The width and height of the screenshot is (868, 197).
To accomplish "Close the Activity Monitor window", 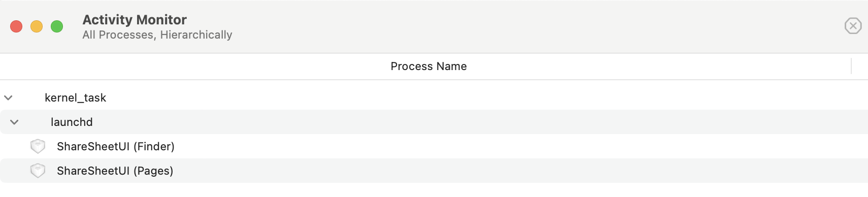I will pyautogui.click(x=16, y=26).
